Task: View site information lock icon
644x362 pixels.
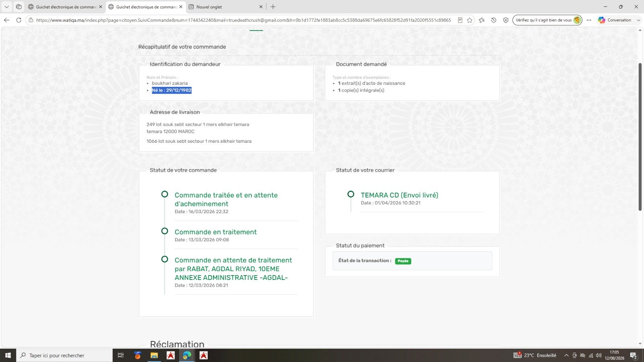Action: click(31, 20)
